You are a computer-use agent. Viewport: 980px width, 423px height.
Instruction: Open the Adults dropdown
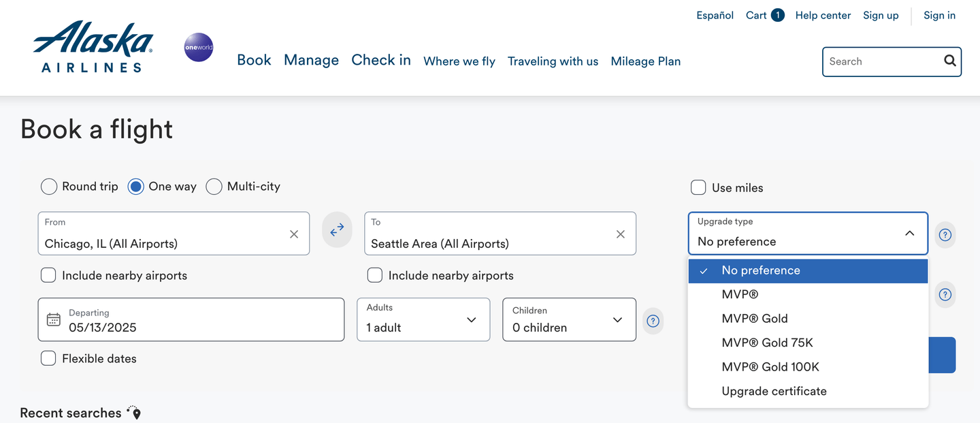click(x=423, y=319)
